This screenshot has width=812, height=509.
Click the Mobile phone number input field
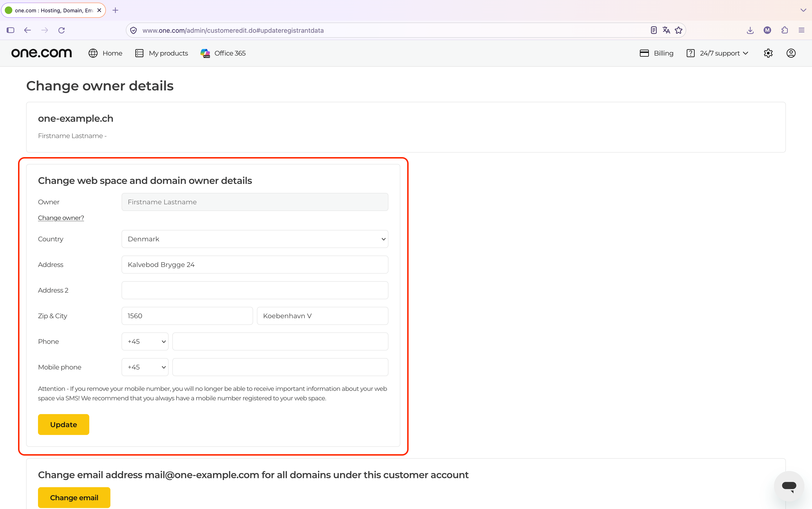point(280,367)
